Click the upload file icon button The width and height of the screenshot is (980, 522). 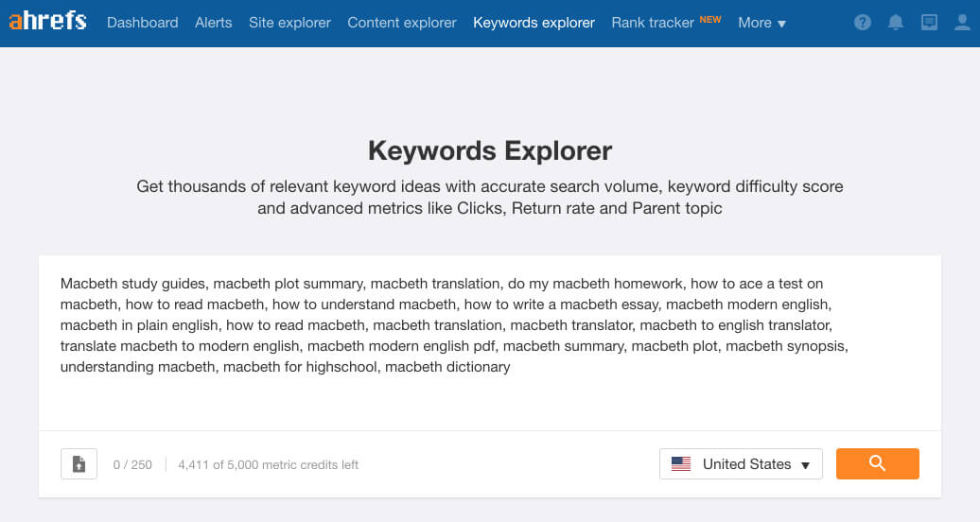pos(79,464)
